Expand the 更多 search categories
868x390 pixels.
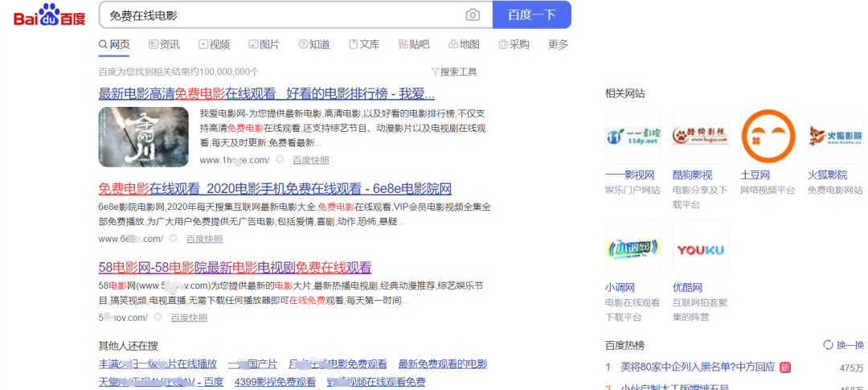[558, 44]
